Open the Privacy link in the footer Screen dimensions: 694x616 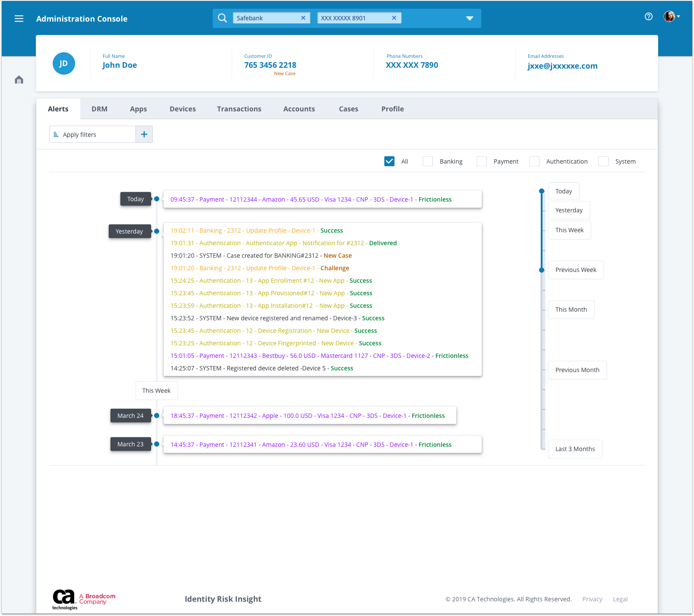pyautogui.click(x=592, y=599)
